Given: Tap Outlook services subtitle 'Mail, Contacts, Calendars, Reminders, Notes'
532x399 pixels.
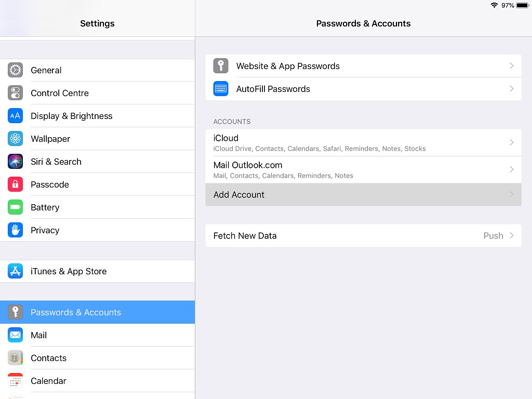Looking at the screenshot, I should coord(283,176).
